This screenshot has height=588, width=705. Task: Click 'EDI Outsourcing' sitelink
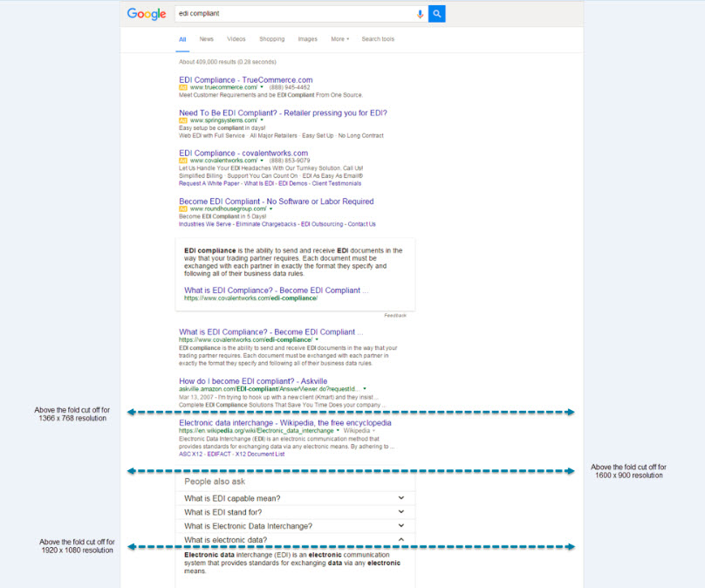pyautogui.click(x=322, y=224)
